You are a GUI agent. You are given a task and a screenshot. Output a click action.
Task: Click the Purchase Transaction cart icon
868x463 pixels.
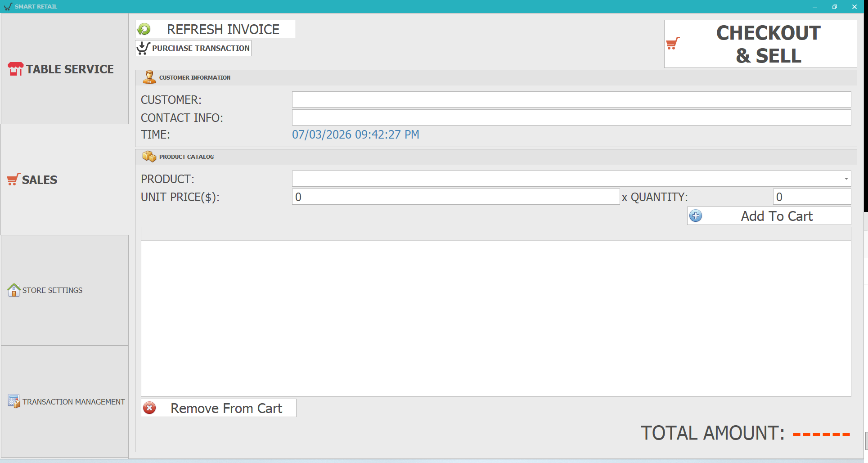(143, 48)
